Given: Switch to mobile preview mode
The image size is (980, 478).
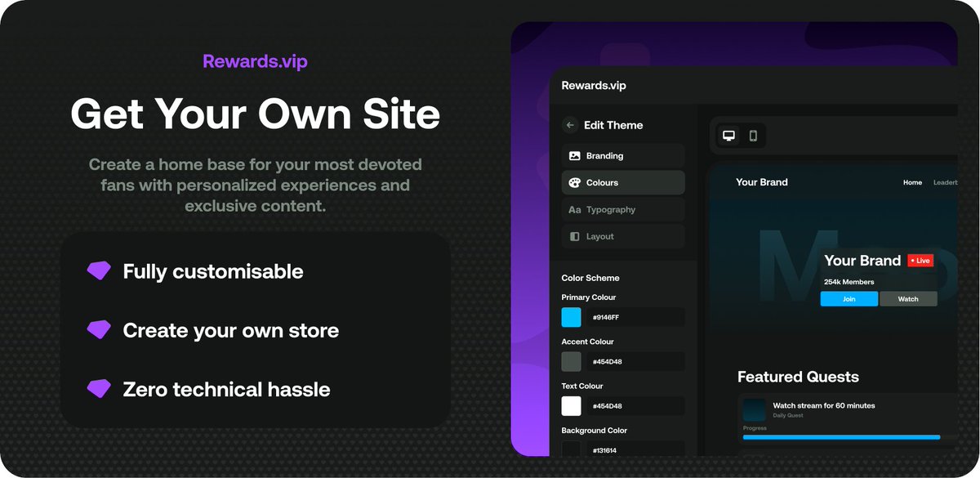Looking at the screenshot, I should point(753,136).
